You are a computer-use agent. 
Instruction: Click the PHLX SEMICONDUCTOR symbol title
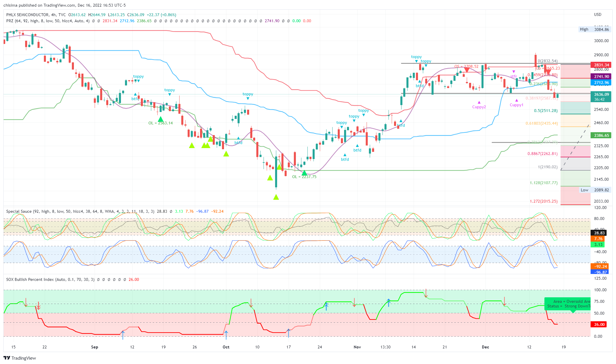click(27, 15)
